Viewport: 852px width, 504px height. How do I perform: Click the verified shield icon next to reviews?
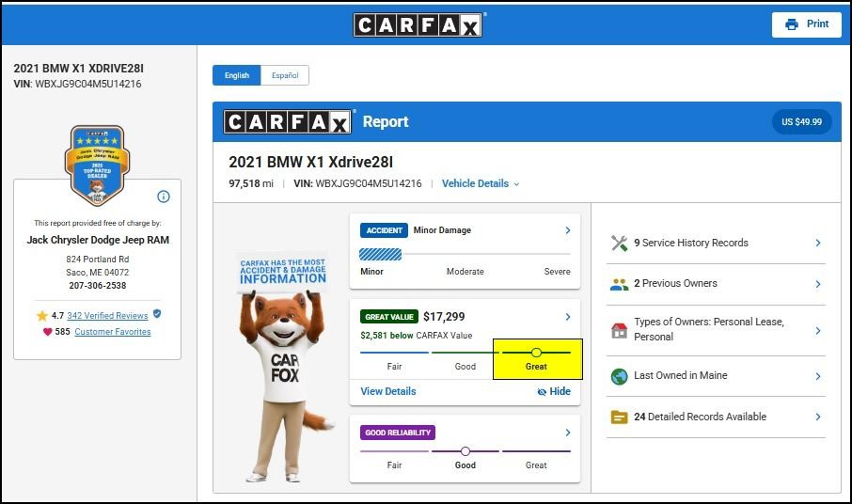pos(157,314)
